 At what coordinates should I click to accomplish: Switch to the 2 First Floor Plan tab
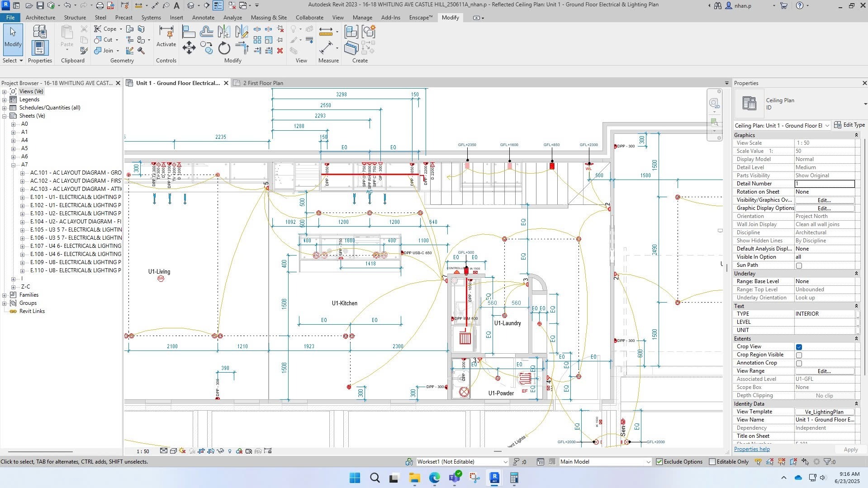262,83
